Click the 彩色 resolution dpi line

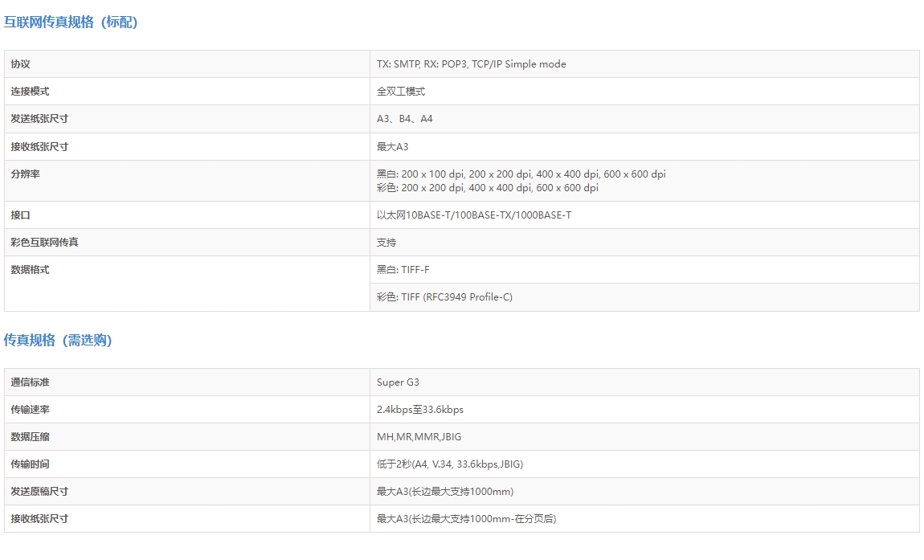487,188
